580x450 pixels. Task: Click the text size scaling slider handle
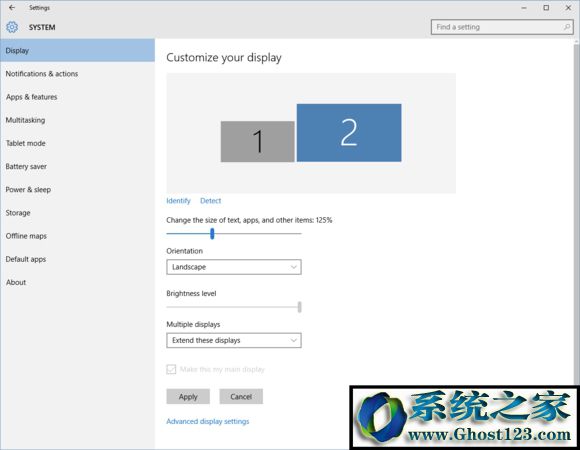(212, 233)
